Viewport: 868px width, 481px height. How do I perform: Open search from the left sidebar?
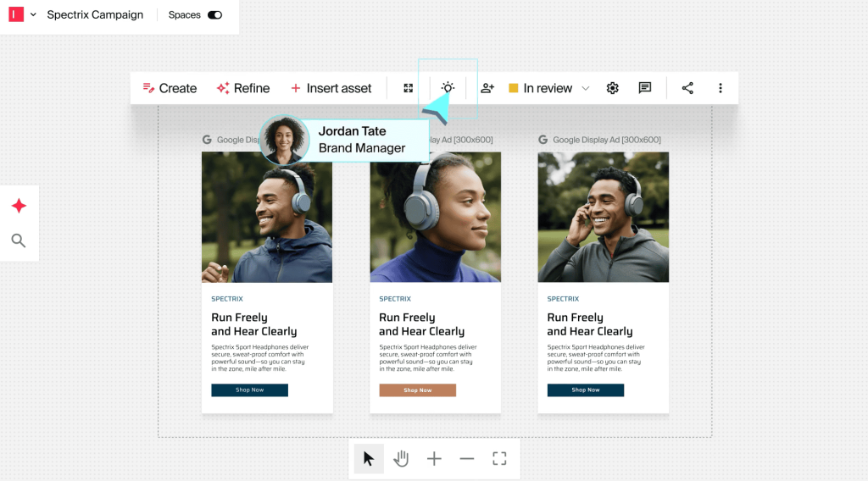click(x=19, y=241)
